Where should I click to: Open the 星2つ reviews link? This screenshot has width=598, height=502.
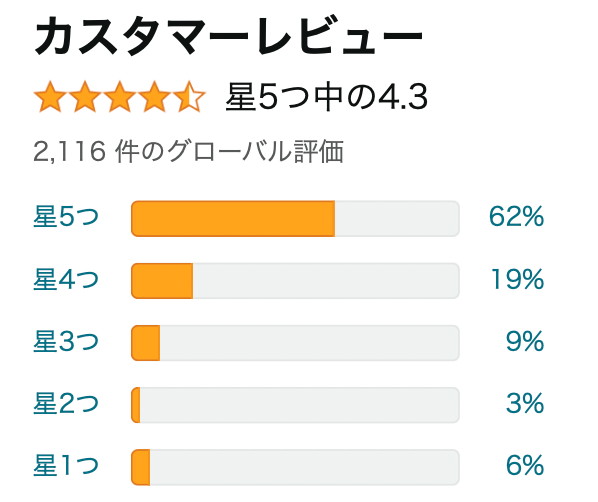(x=66, y=404)
